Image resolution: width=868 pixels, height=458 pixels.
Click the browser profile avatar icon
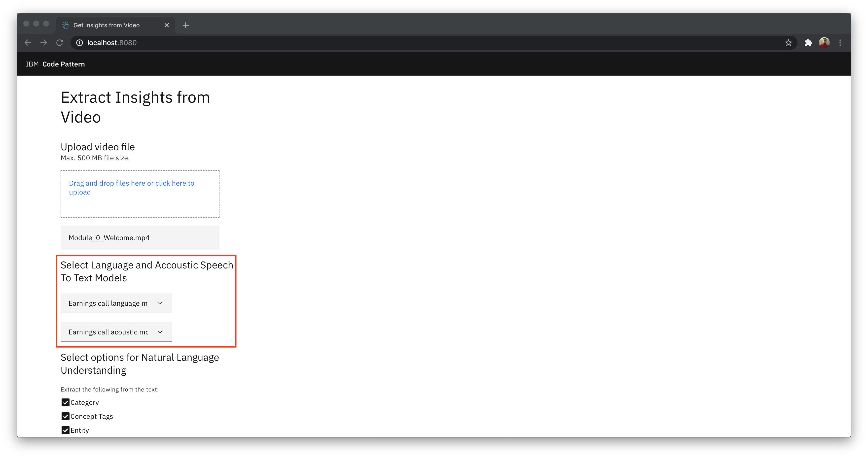point(824,42)
